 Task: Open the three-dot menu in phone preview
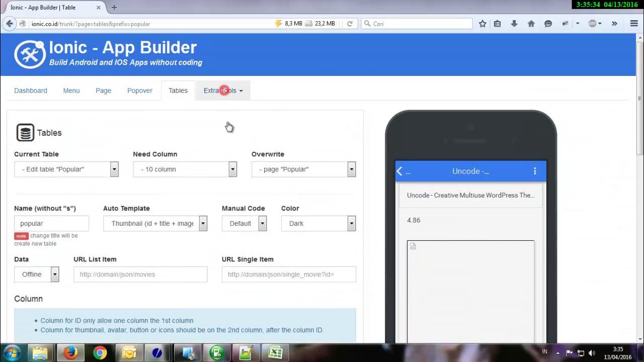535,171
